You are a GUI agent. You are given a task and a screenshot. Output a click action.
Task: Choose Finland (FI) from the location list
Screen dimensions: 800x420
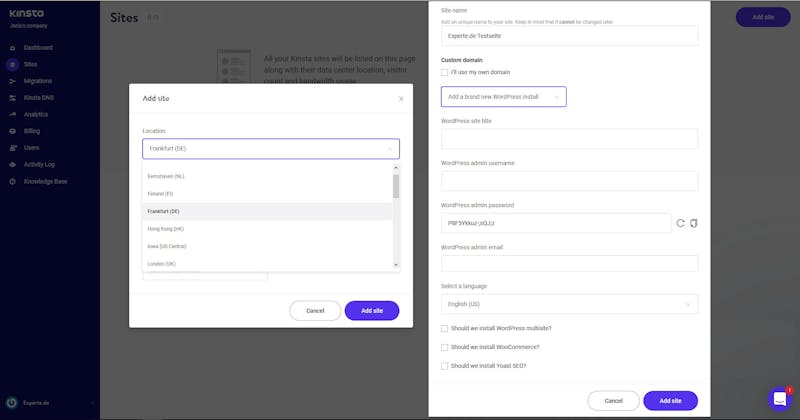coord(161,193)
